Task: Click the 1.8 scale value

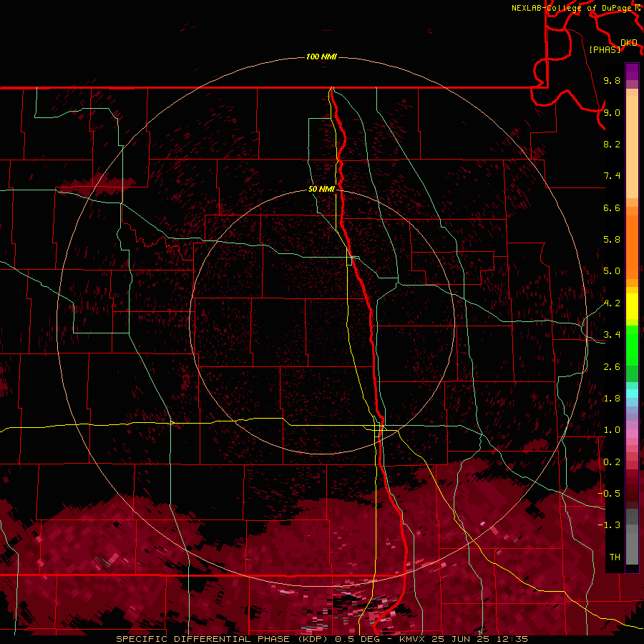Action: click(x=612, y=399)
